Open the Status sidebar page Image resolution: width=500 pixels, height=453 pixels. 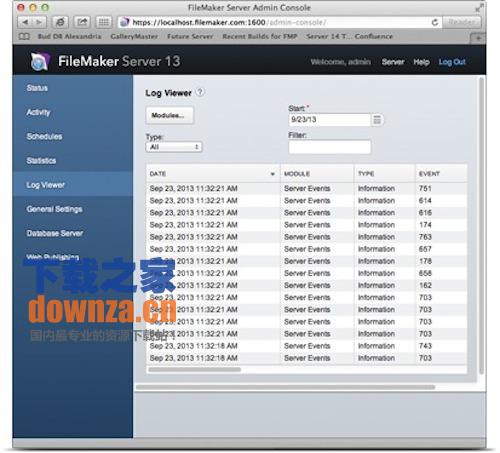[37, 88]
